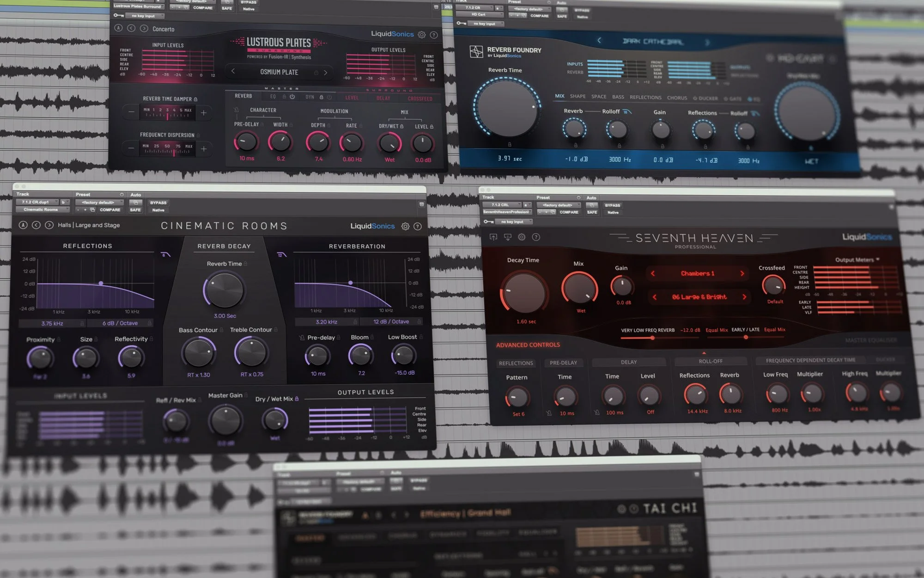Viewport: 924px width, 578px height.
Task: Select the DELAY tab in Lustrous Plates
Action: (383, 98)
